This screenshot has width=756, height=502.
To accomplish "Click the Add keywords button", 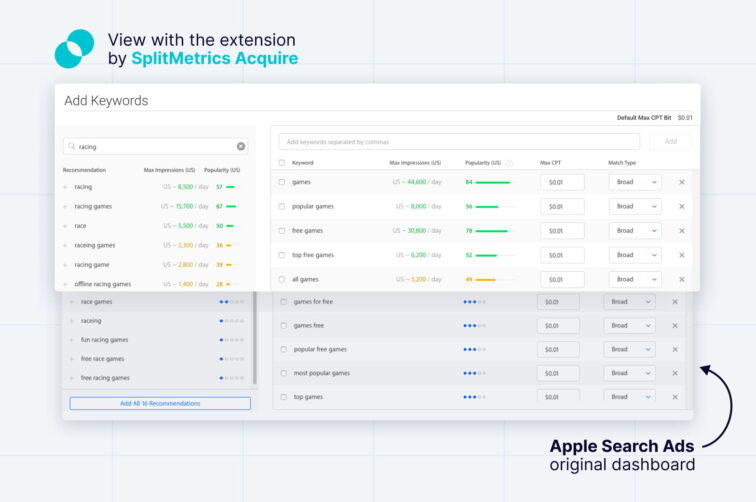I will 671,142.
